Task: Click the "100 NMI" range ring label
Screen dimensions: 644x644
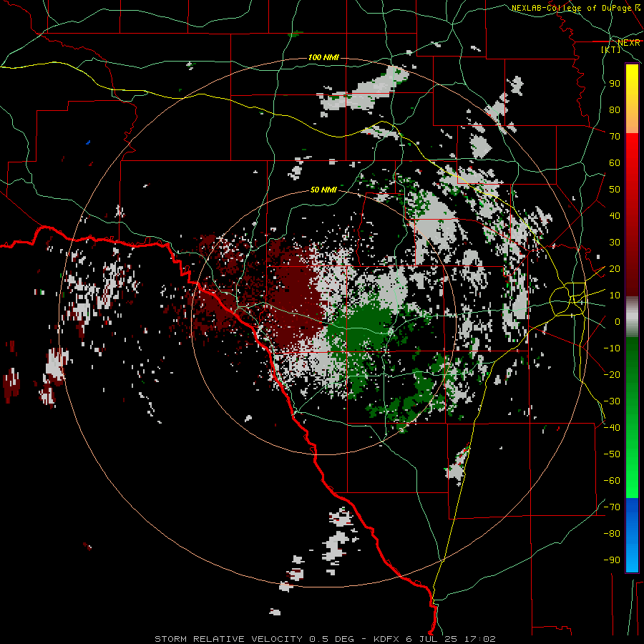Action: coord(323,57)
